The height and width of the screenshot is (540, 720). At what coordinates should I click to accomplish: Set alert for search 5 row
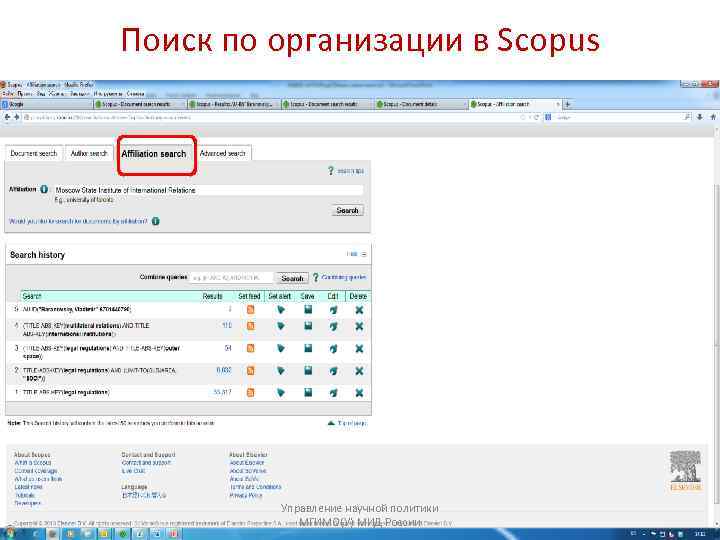[281, 310]
